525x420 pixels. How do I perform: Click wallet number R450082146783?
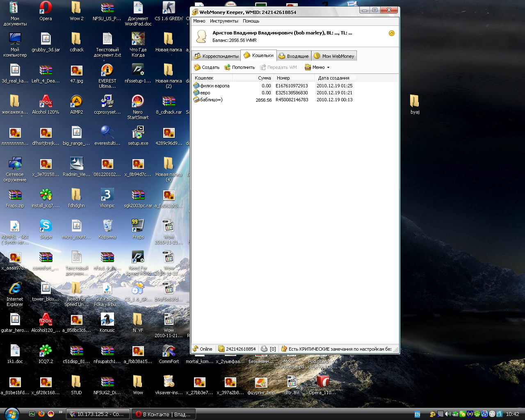[292, 100]
